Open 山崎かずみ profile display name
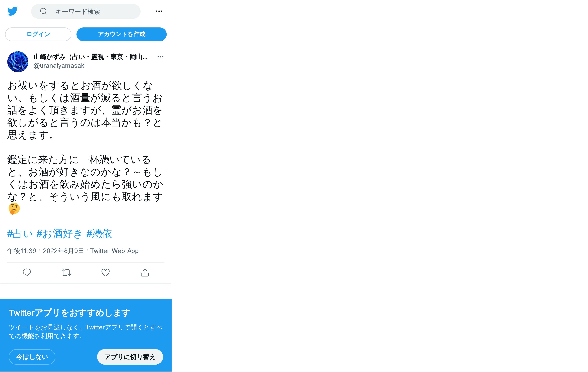The height and width of the screenshot is (372, 588). [x=90, y=57]
